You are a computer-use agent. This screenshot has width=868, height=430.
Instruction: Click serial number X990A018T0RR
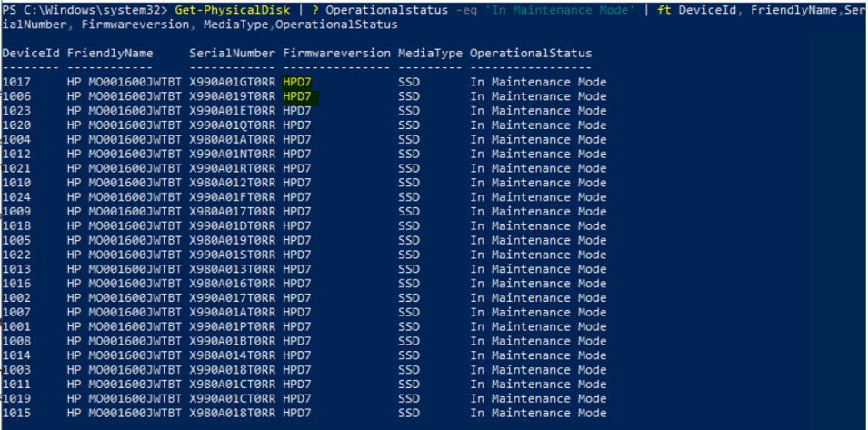point(233,370)
